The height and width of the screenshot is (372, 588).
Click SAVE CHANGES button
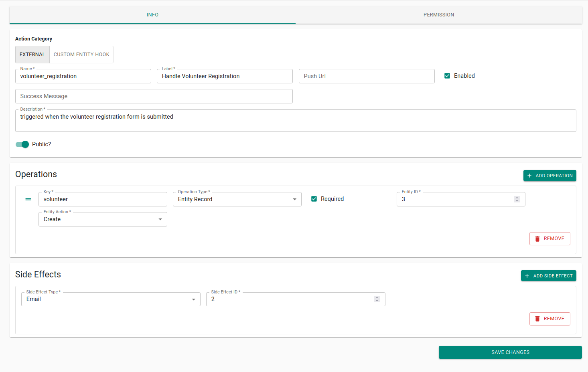pos(510,352)
